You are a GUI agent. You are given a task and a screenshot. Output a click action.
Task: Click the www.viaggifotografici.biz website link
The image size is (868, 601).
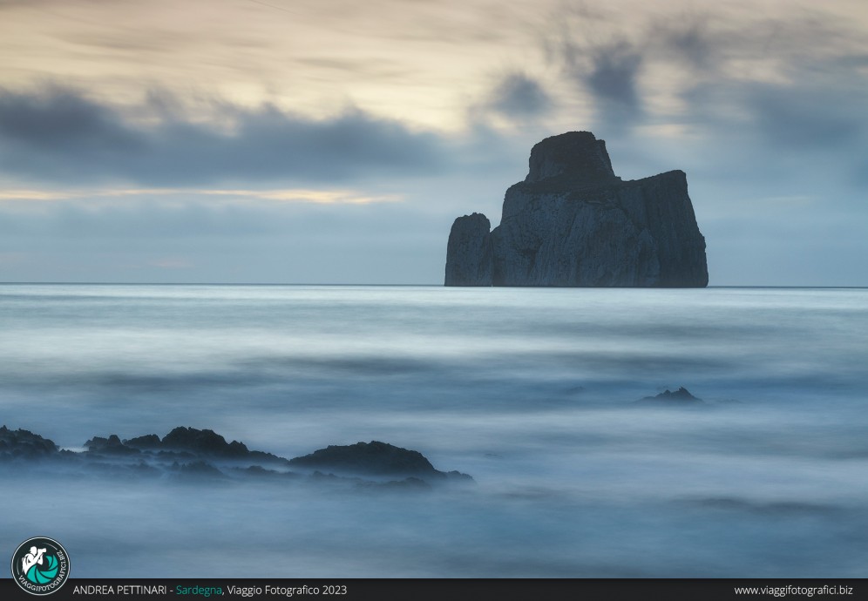(793, 590)
